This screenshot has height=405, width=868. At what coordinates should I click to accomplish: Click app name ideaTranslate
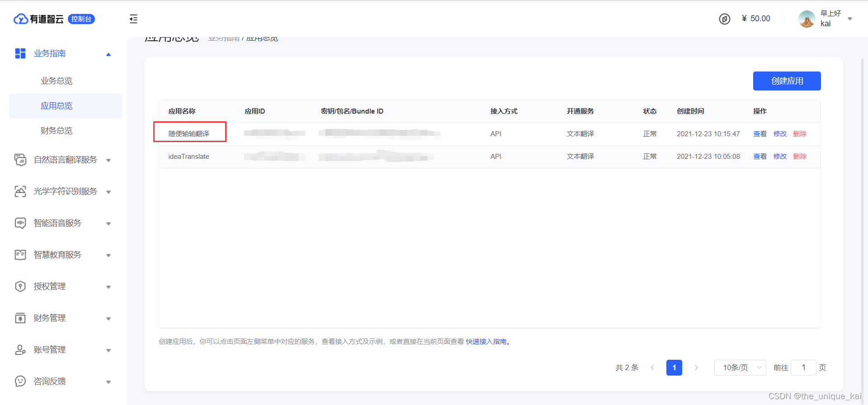pyautogui.click(x=189, y=157)
